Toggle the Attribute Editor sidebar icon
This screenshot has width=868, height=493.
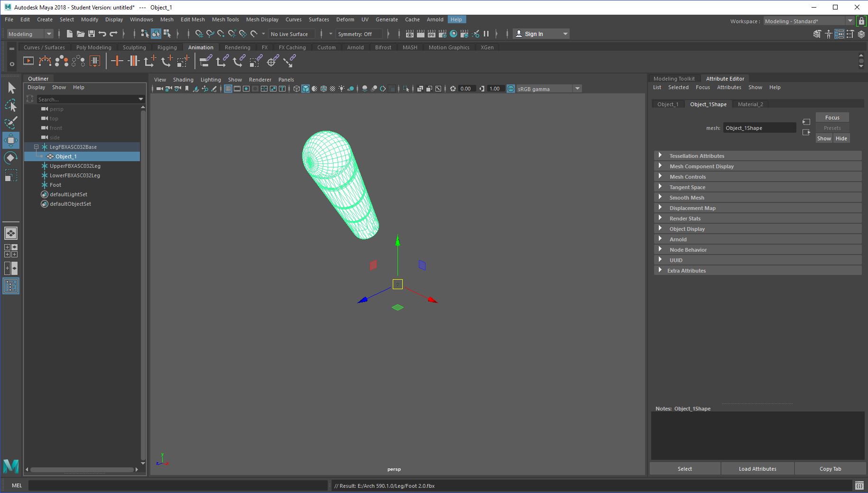tap(840, 34)
